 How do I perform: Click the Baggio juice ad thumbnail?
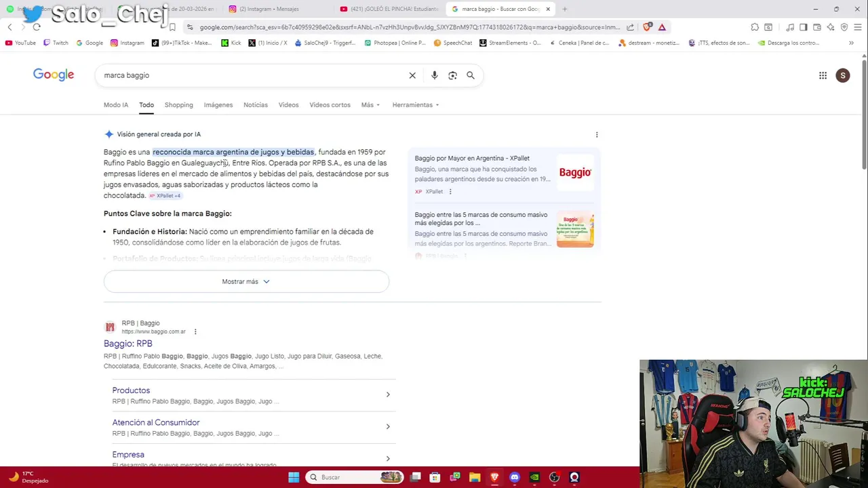[x=575, y=230]
